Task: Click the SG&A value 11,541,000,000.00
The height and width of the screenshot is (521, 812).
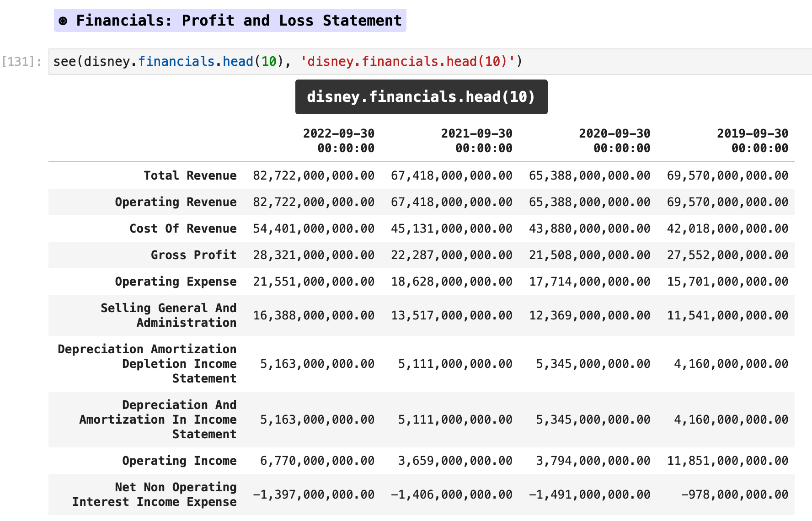Action: pos(728,315)
